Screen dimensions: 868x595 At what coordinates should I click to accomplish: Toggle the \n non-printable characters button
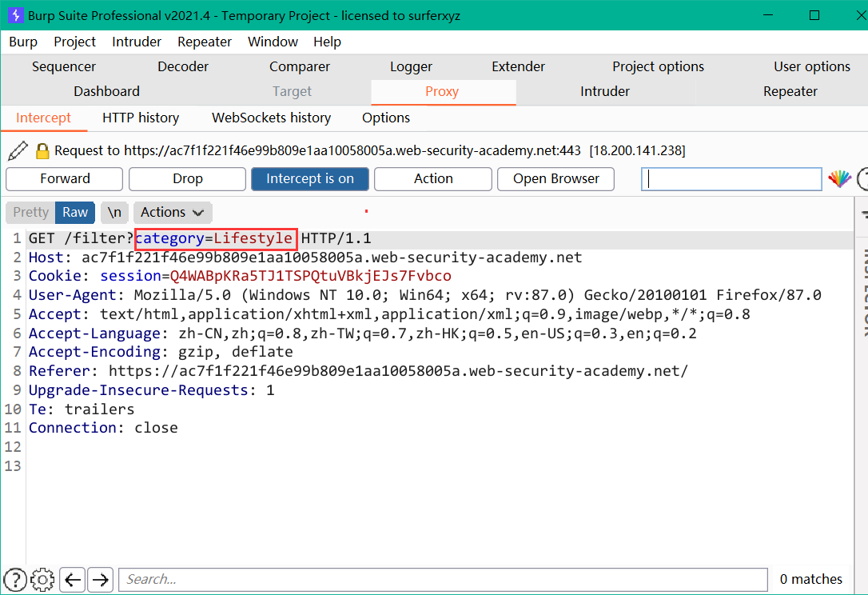tap(114, 212)
